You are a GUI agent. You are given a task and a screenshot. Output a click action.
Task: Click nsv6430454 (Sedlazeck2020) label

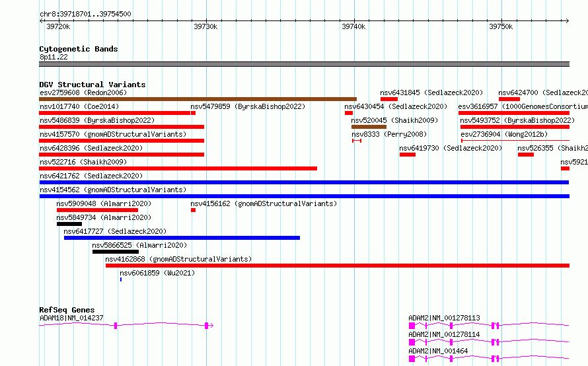point(396,106)
